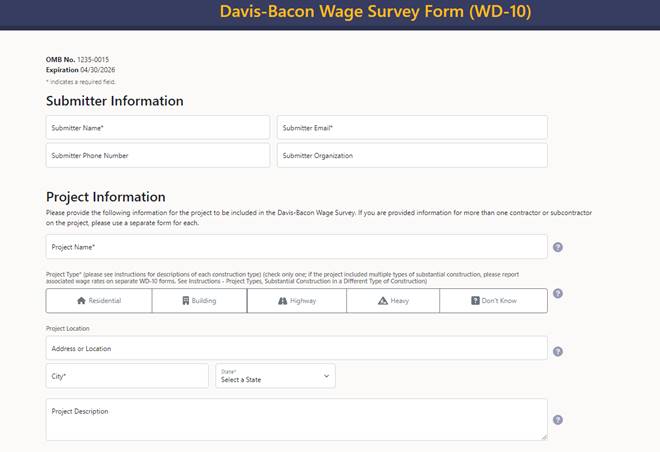Viewport: 660px width, 452px height.
Task: Click the help icon beside Project Name
Action: click(558, 247)
